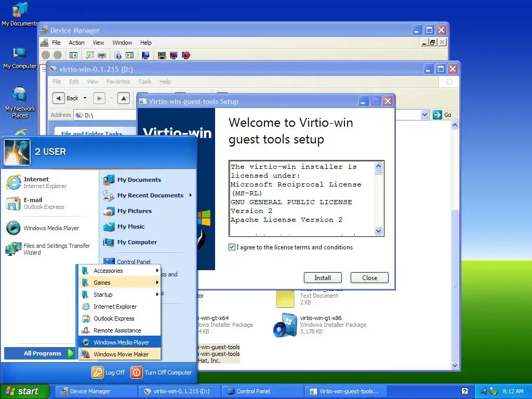The height and width of the screenshot is (399, 532).
Task: Toggle I agree to license terms checkbox
Action: 232,247
